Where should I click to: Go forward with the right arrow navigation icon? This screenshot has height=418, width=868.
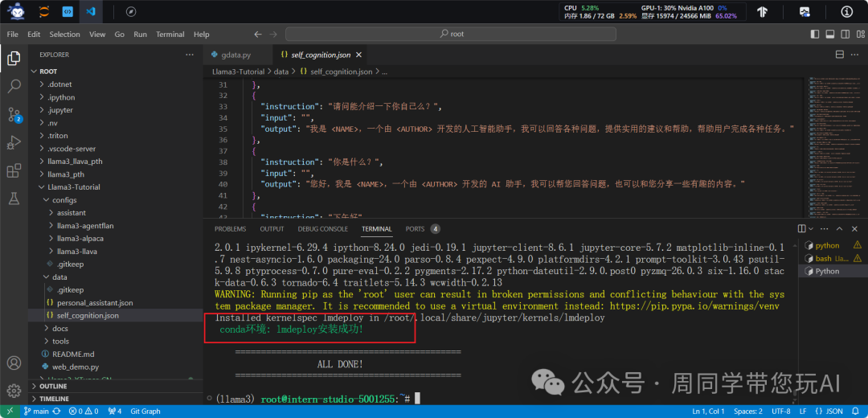pyautogui.click(x=273, y=35)
